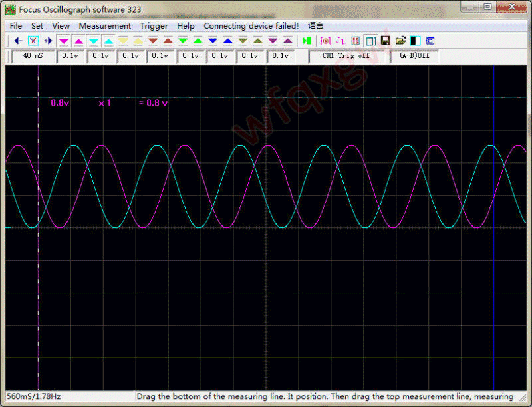
Task: Click the black-white invert display icon
Action: coord(415,41)
